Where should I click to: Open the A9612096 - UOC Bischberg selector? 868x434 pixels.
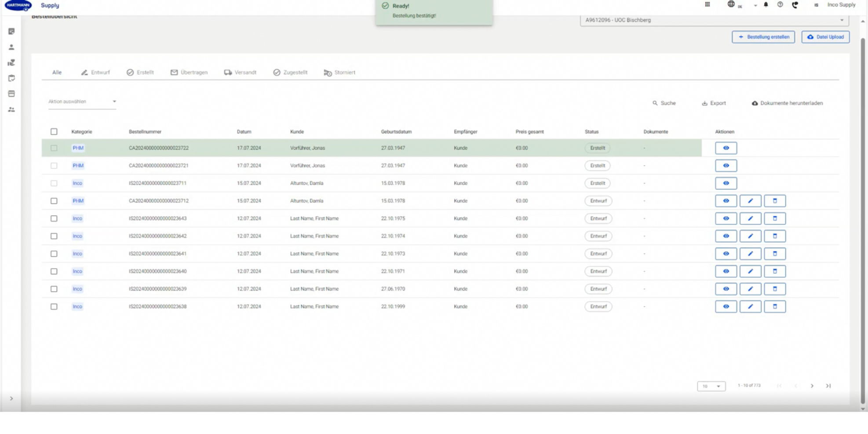(x=714, y=20)
